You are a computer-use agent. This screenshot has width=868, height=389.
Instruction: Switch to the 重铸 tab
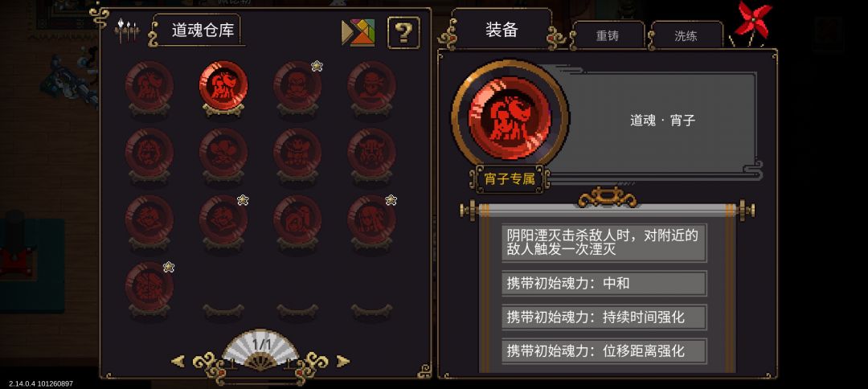pos(608,36)
